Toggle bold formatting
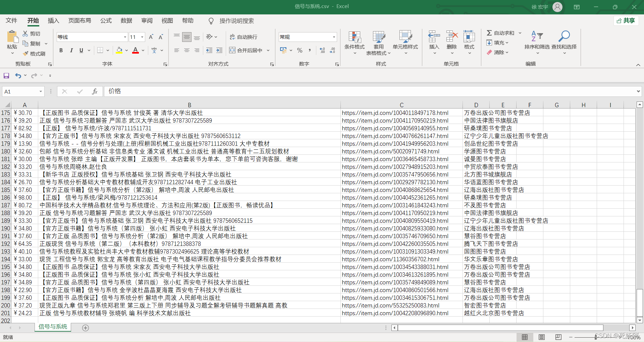This screenshot has height=342, width=644. point(61,50)
